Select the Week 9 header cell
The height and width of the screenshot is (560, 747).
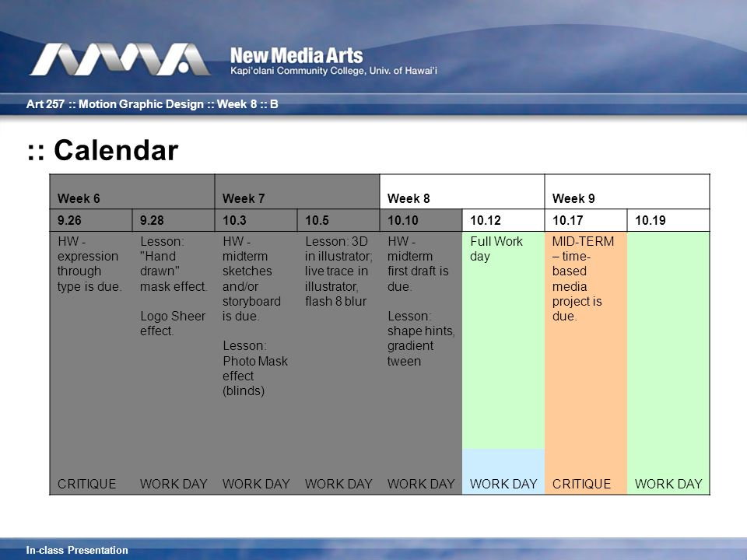tap(627, 191)
